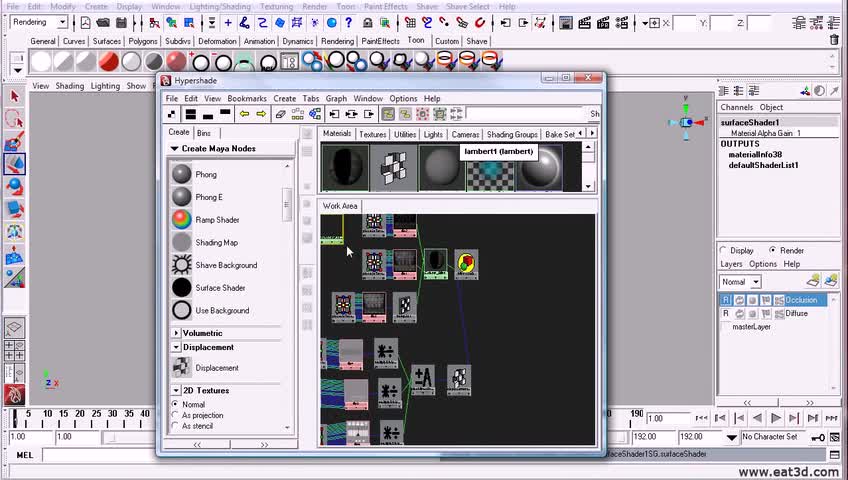The height and width of the screenshot is (480, 848).
Task: Open the No Character Set dropdown arrow
Action: pyautogui.click(x=732, y=437)
